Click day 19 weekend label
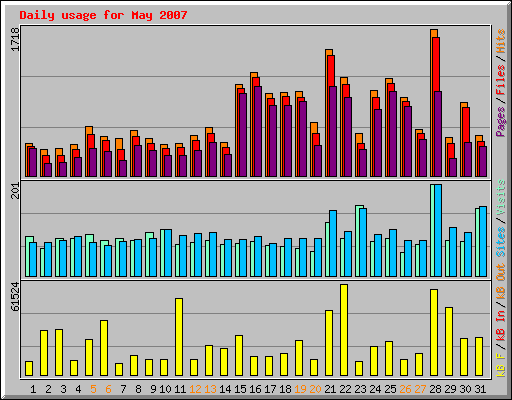Screen dimensions: 512x400 (x=300, y=389)
